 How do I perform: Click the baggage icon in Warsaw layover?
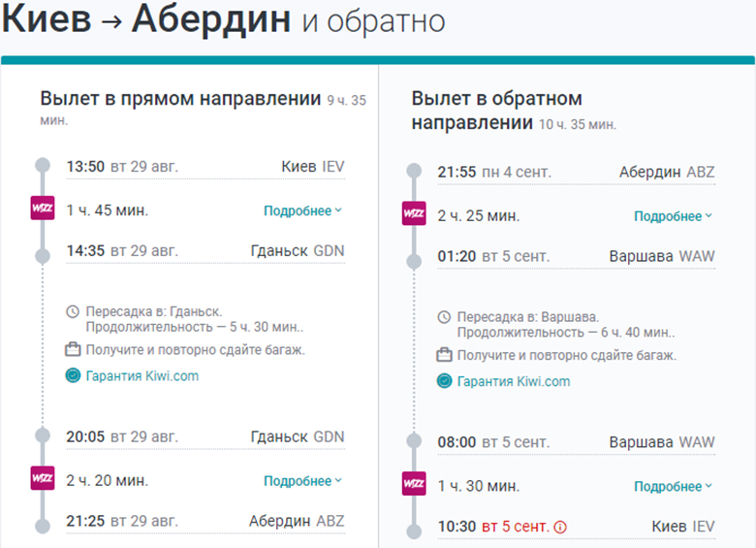click(444, 355)
